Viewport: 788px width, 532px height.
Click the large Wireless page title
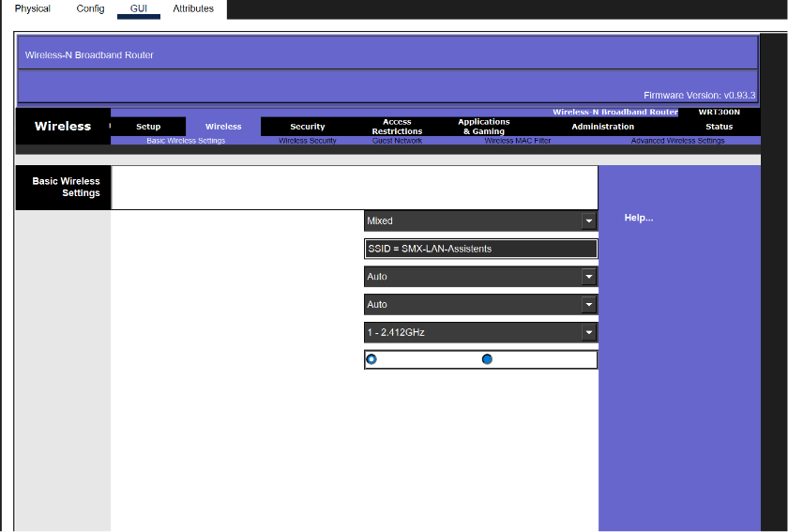(63, 127)
